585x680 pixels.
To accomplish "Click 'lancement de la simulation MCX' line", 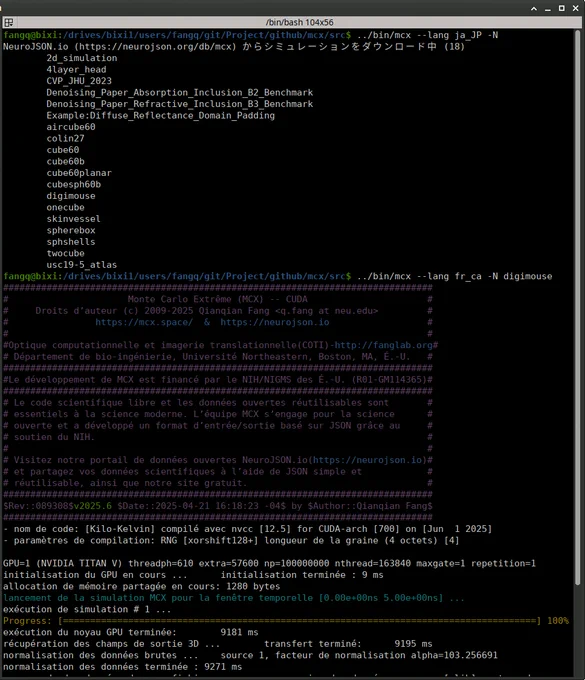I will point(234,598).
